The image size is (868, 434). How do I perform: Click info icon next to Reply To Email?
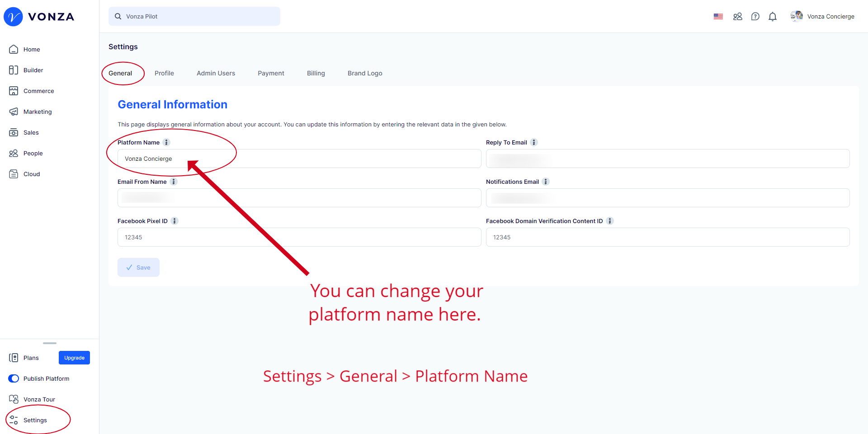point(534,142)
